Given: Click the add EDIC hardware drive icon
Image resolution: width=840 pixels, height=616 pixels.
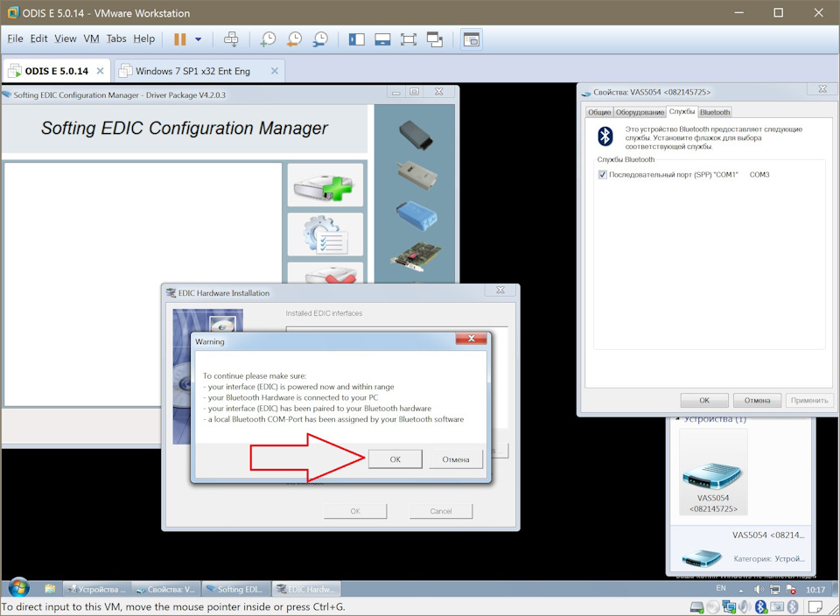Looking at the screenshot, I should (x=325, y=185).
